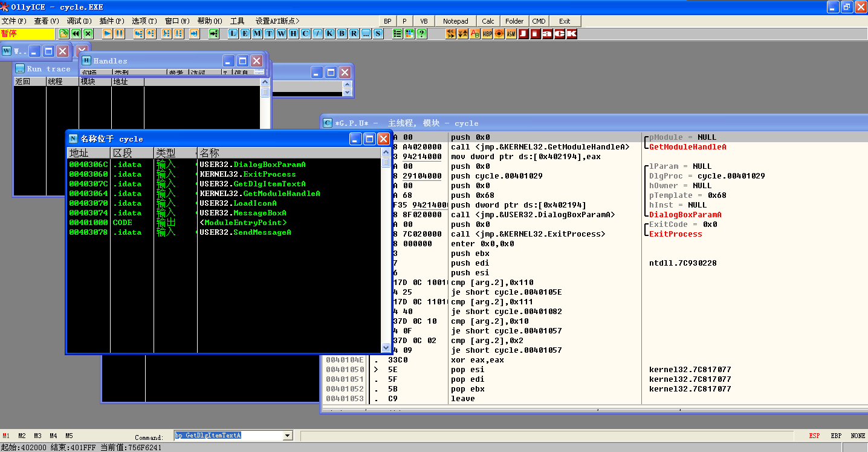Click the Calc button
This screenshot has height=452, width=868.
(x=488, y=21)
